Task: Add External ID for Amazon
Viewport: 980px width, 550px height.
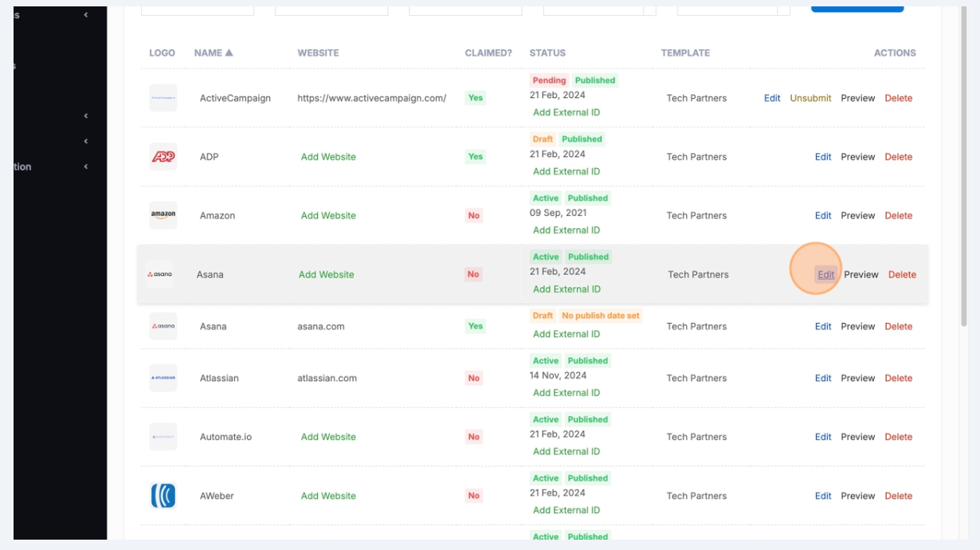Action: [566, 230]
